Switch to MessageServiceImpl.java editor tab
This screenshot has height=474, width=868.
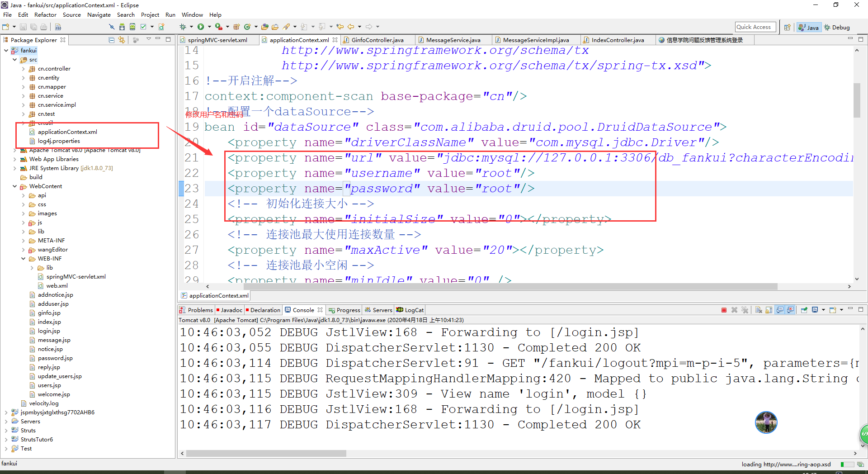(x=536, y=40)
